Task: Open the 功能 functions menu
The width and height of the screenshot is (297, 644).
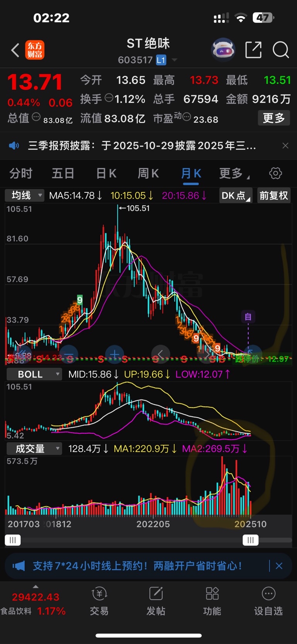Action: pos(212,601)
